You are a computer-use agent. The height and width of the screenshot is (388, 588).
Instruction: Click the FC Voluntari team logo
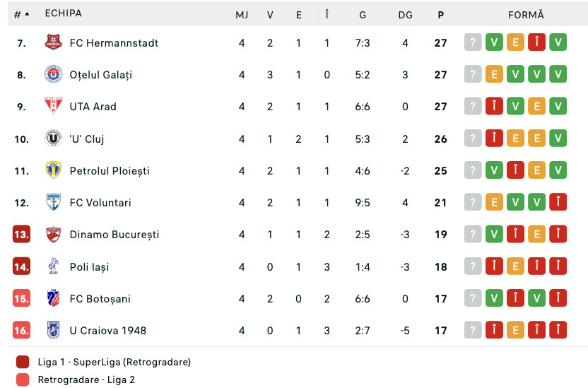click(53, 202)
